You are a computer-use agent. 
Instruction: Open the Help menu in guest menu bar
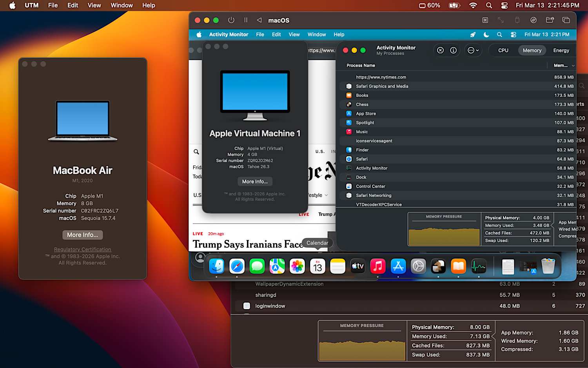tap(339, 35)
